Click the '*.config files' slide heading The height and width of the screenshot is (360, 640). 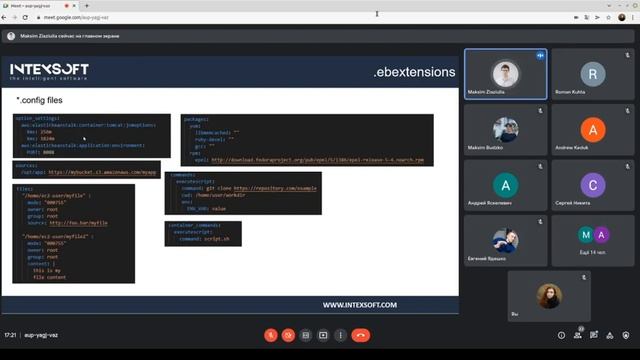pyautogui.click(x=39, y=100)
